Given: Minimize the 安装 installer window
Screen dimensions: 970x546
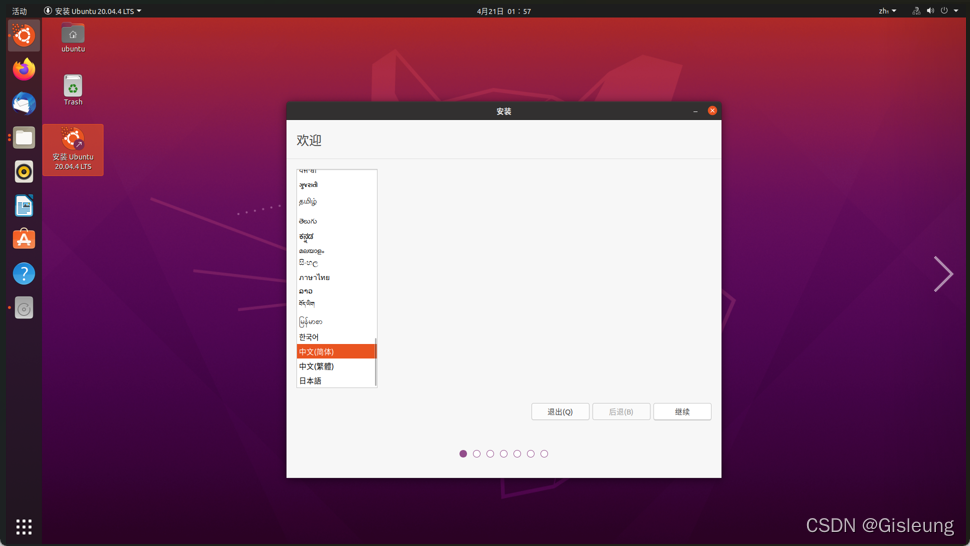Looking at the screenshot, I should pyautogui.click(x=695, y=111).
